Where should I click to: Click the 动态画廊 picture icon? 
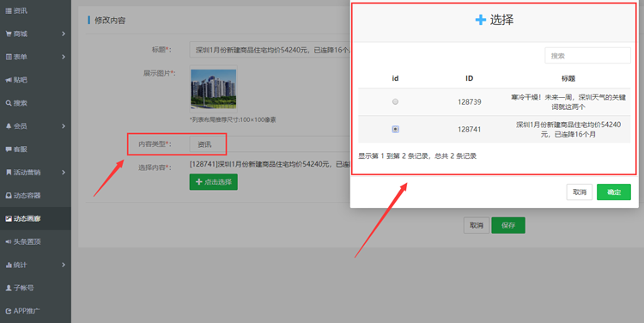tap(9, 218)
